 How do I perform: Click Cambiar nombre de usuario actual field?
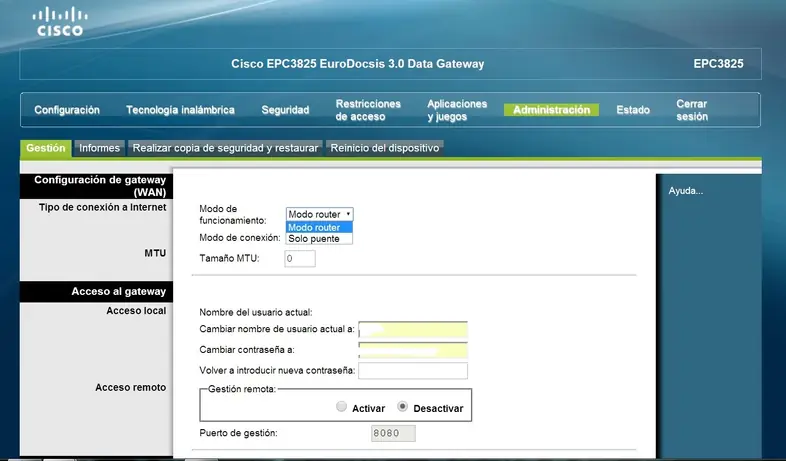point(413,329)
